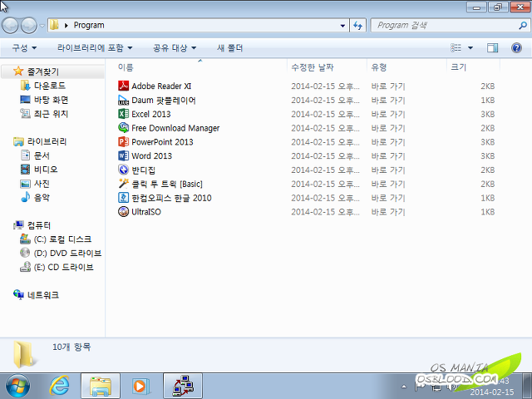The width and height of the screenshot is (532, 399).
Task: Open the 라이브러리에 포함 dropdown
Action: pos(95,48)
